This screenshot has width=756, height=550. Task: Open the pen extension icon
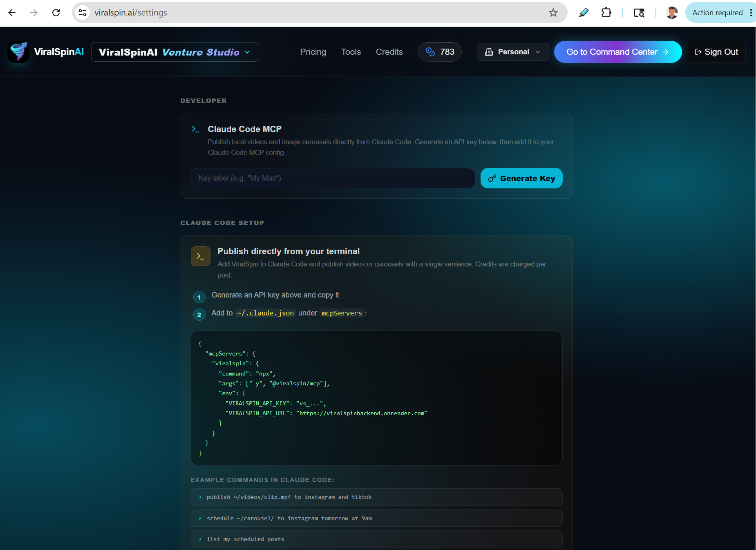(x=584, y=13)
